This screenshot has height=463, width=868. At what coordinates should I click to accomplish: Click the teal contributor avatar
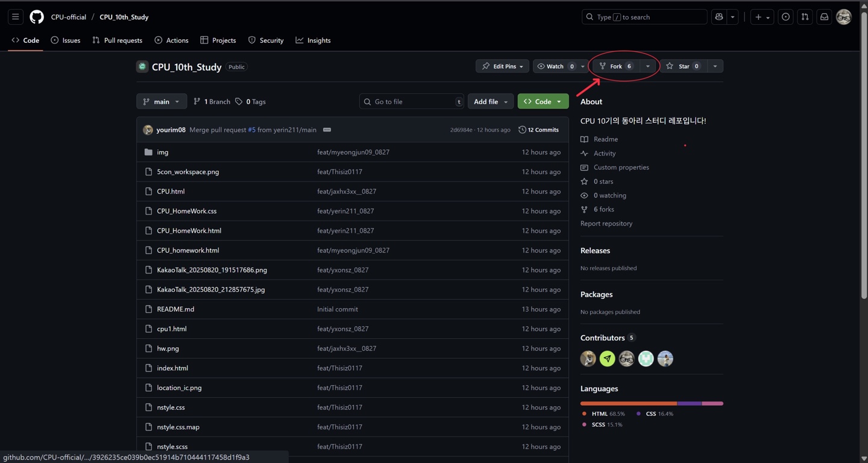point(646,359)
